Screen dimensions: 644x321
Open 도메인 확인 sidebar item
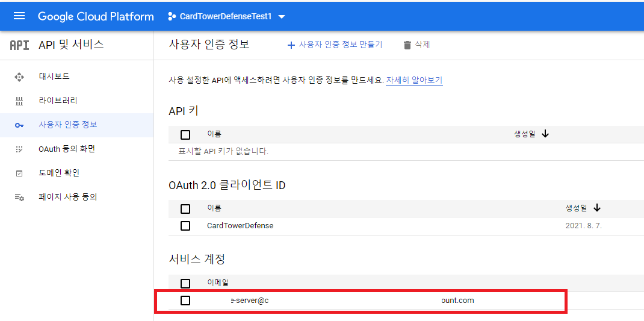pos(59,173)
